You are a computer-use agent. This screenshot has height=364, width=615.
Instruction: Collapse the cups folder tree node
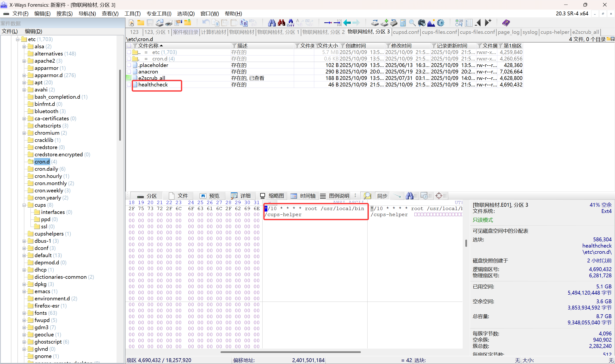coord(24,205)
